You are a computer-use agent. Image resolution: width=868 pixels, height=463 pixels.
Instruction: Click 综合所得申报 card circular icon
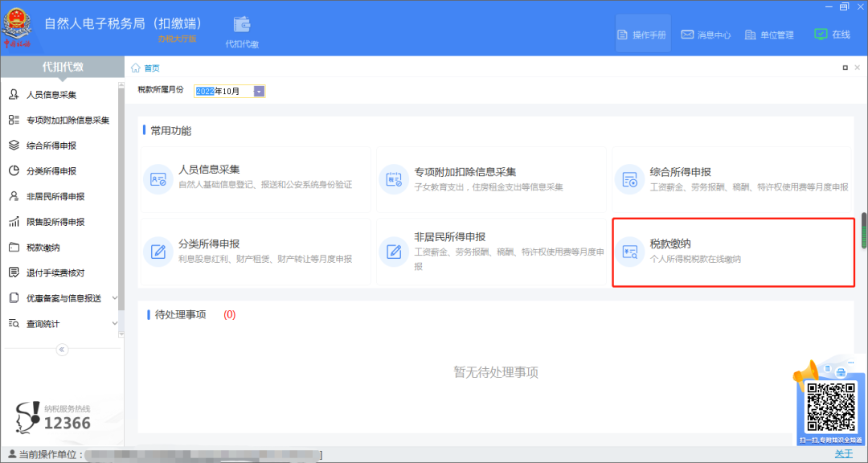click(630, 179)
